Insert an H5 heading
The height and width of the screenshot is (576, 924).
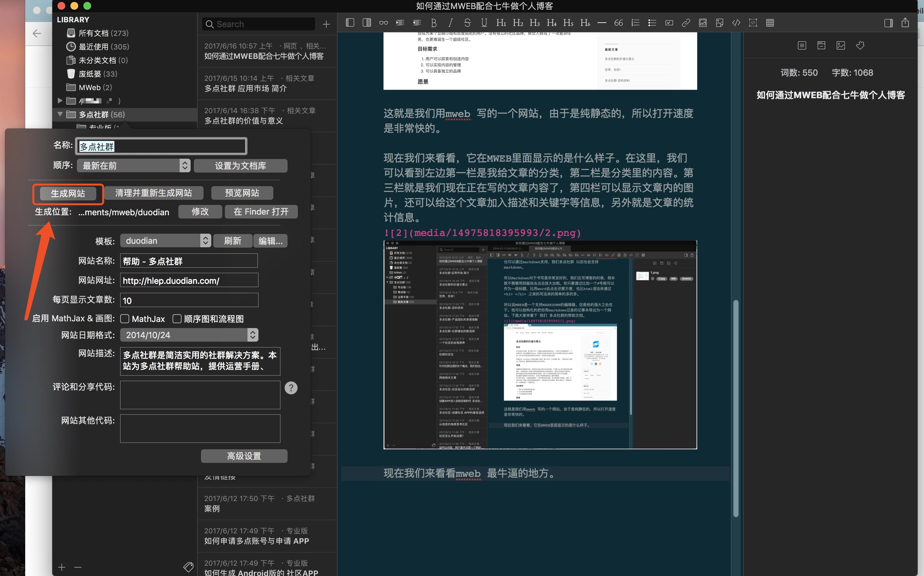pyautogui.click(x=568, y=23)
